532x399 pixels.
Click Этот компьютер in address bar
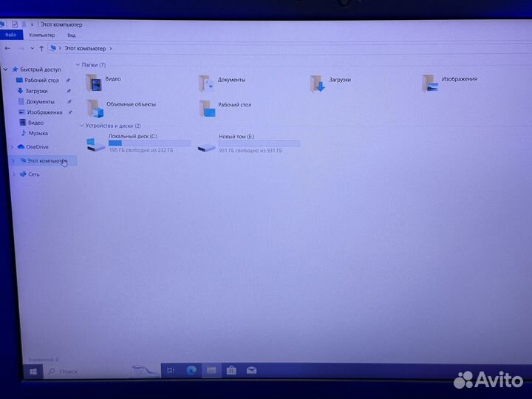85,49
